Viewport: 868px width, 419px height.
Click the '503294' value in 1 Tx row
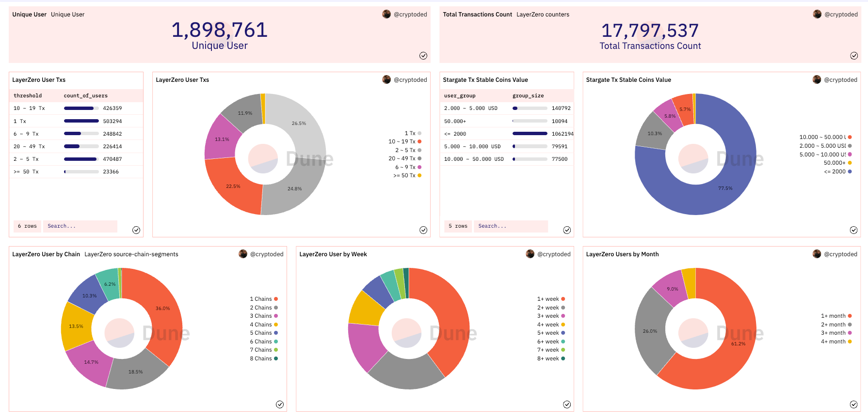pyautogui.click(x=113, y=121)
